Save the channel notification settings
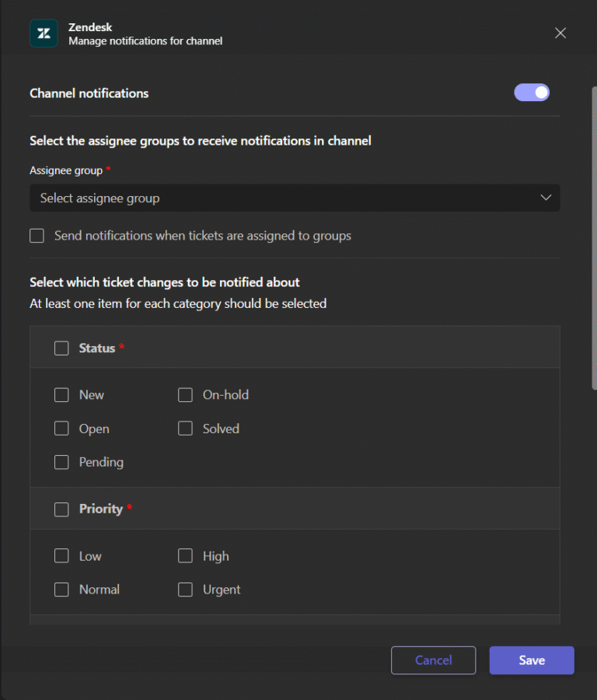This screenshot has width=597, height=700. click(x=532, y=660)
